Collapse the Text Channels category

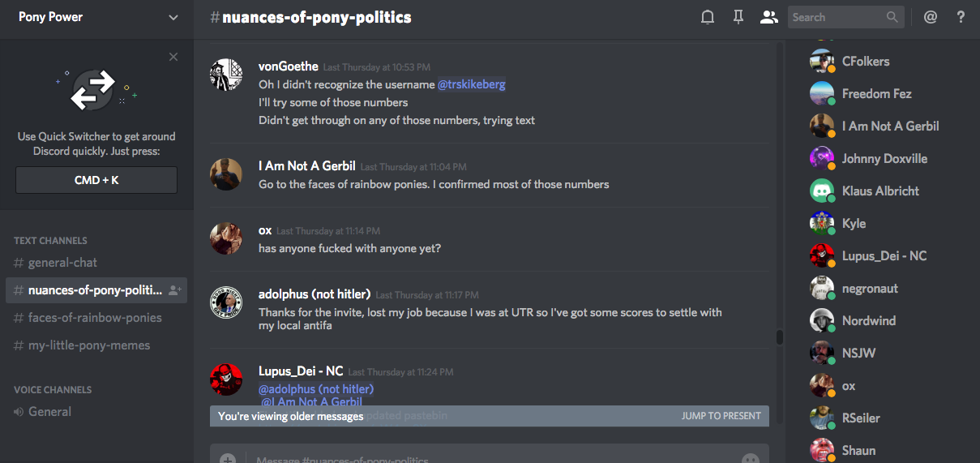pos(50,241)
